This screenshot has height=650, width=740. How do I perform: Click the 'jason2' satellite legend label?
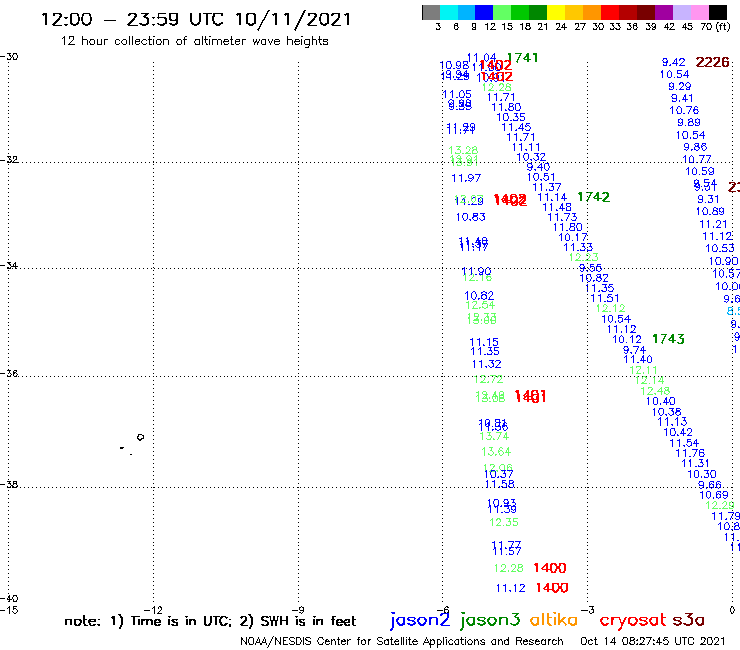(420, 620)
